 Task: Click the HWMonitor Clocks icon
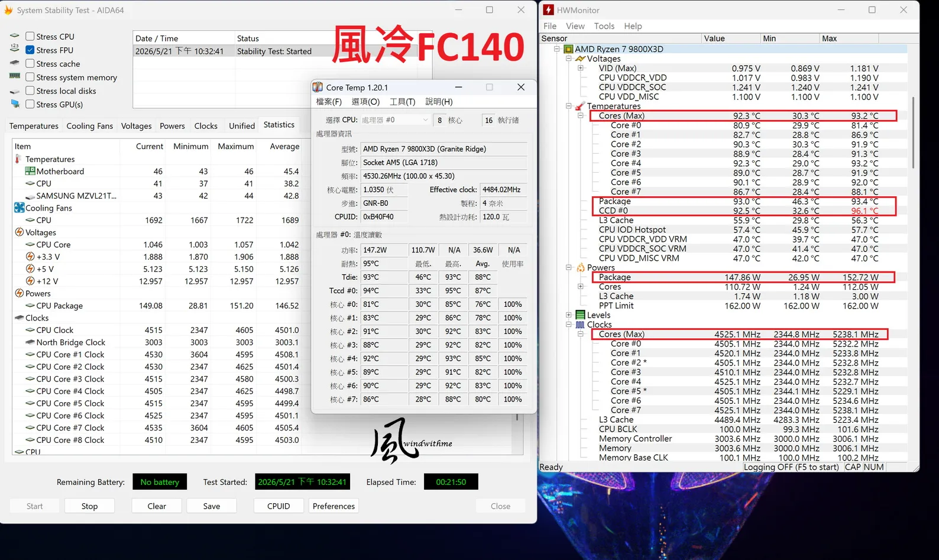pyautogui.click(x=580, y=325)
